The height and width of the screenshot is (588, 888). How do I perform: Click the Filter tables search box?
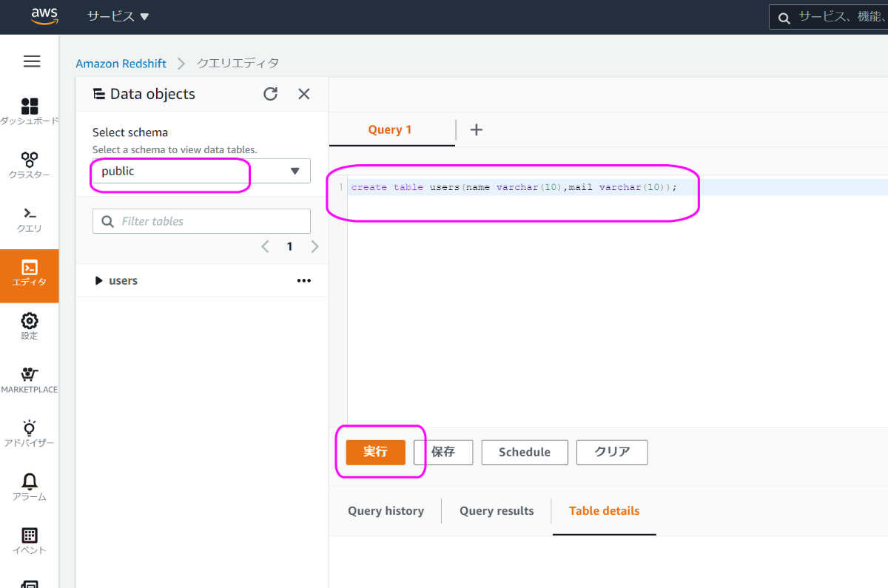[x=201, y=221]
